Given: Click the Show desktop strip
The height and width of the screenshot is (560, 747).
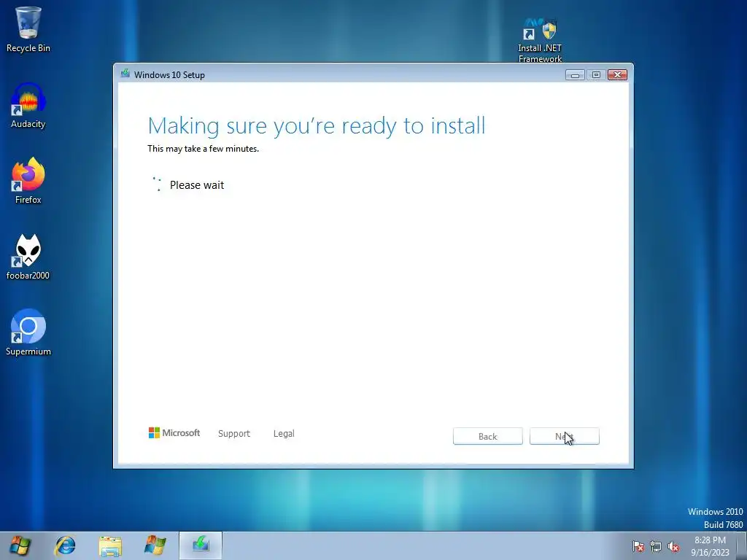Looking at the screenshot, I should 742,545.
